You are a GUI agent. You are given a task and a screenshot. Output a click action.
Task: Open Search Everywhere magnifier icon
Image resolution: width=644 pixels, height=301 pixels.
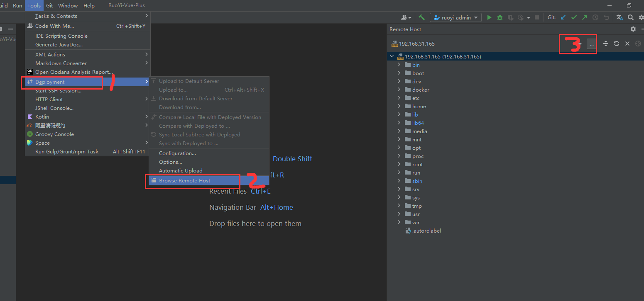[x=631, y=17]
